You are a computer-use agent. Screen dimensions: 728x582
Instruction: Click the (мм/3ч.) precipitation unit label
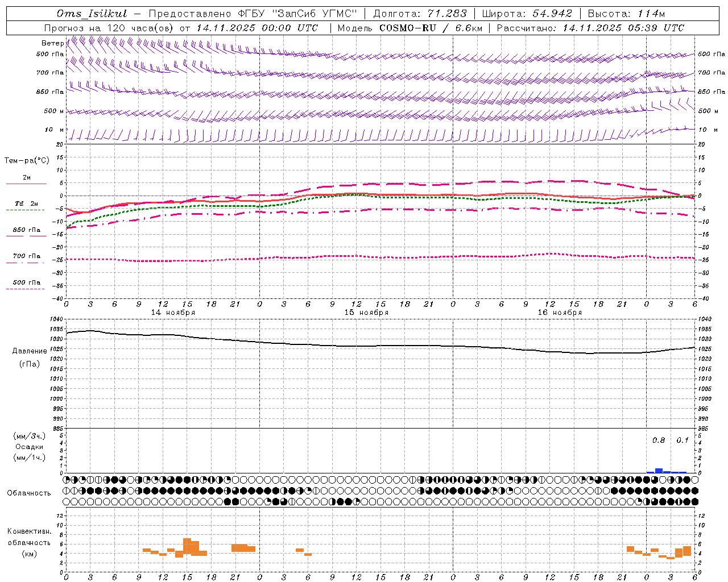click(30, 436)
